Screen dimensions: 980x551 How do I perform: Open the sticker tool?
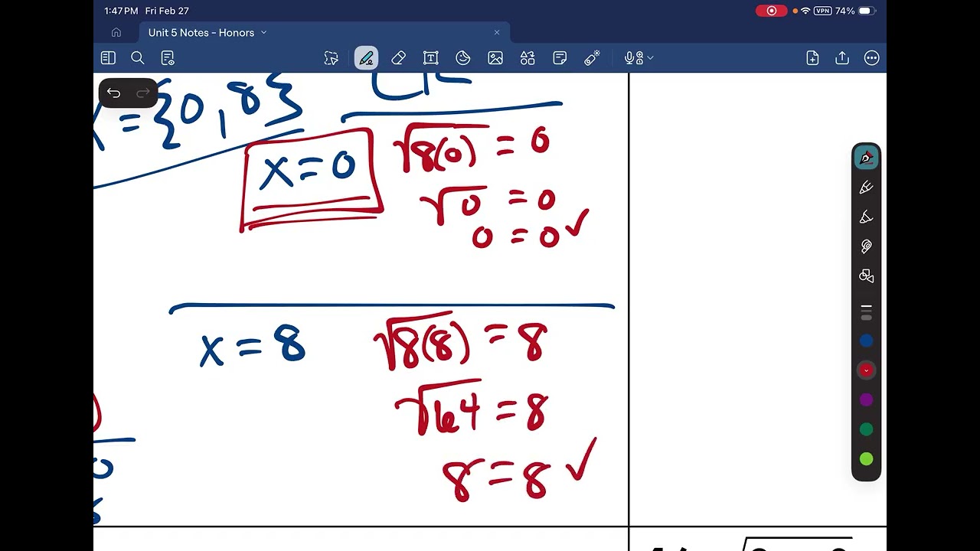click(463, 58)
